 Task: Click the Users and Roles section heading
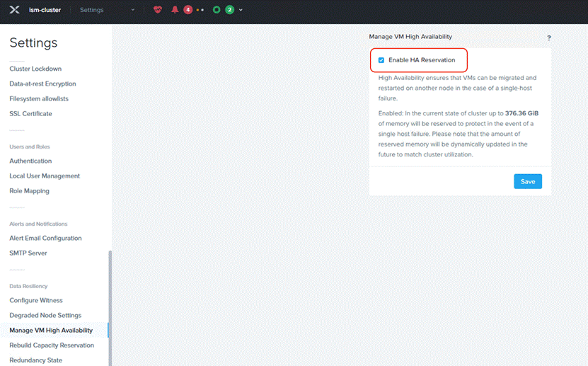click(x=30, y=147)
